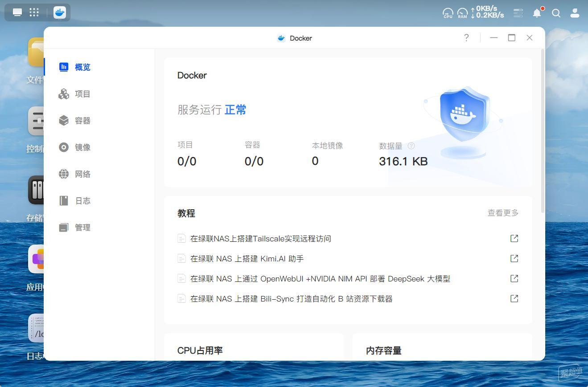Click the 316.1 KB data amount
The width and height of the screenshot is (588, 387).
[x=403, y=161]
